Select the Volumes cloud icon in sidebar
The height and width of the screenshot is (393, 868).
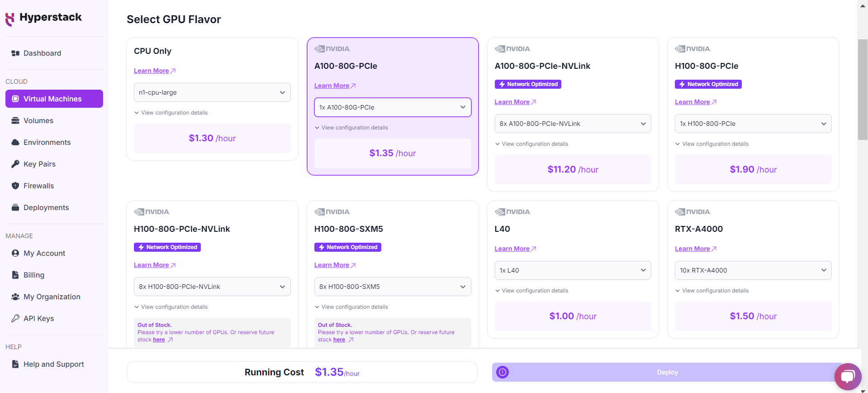15,120
